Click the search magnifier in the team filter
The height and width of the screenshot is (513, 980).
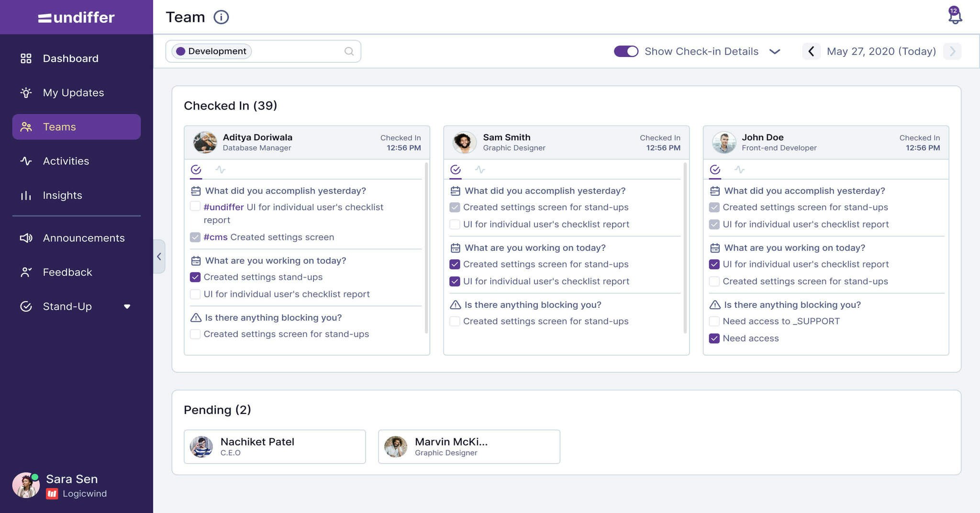tap(349, 51)
